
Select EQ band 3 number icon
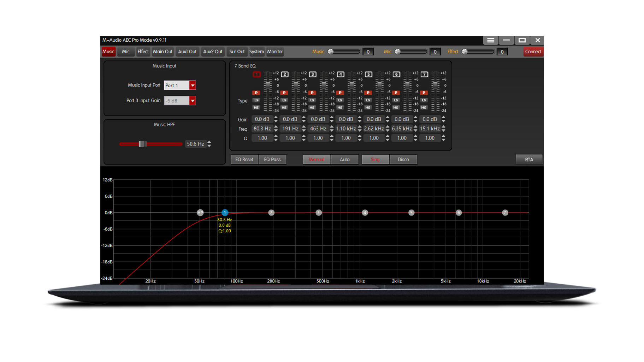tap(312, 75)
